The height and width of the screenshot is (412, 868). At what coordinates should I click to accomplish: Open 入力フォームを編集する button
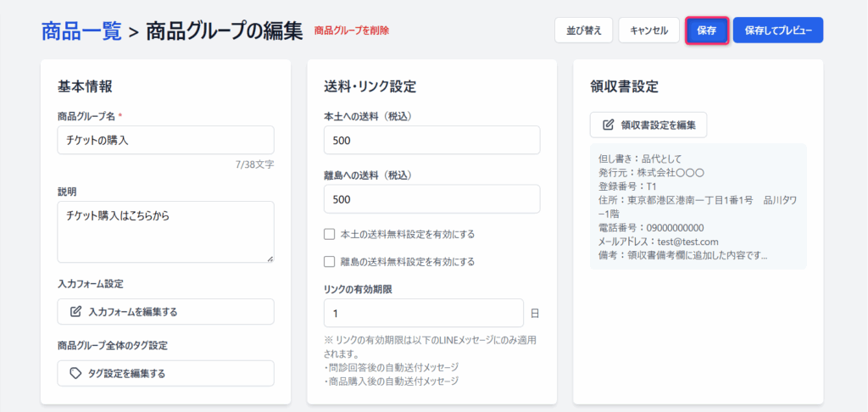coord(165,312)
